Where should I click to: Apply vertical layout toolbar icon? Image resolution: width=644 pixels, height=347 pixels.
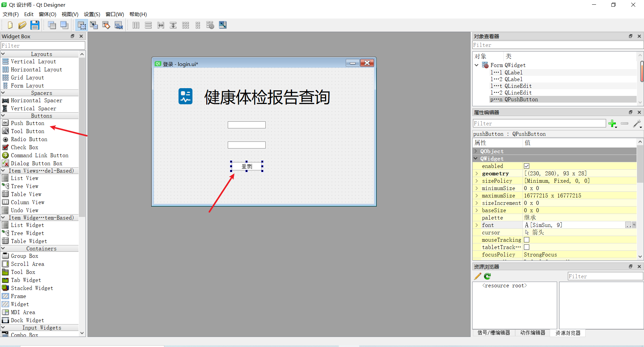[148, 25]
